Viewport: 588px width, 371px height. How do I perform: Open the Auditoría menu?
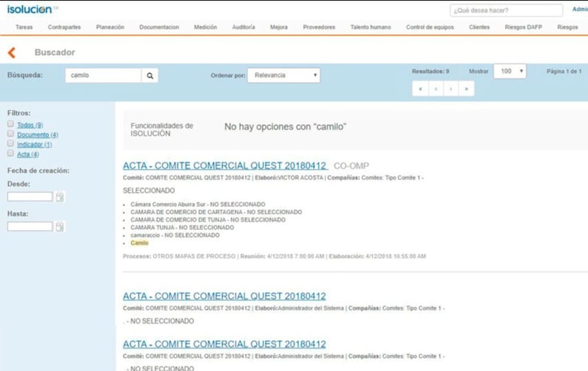(x=243, y=27)
